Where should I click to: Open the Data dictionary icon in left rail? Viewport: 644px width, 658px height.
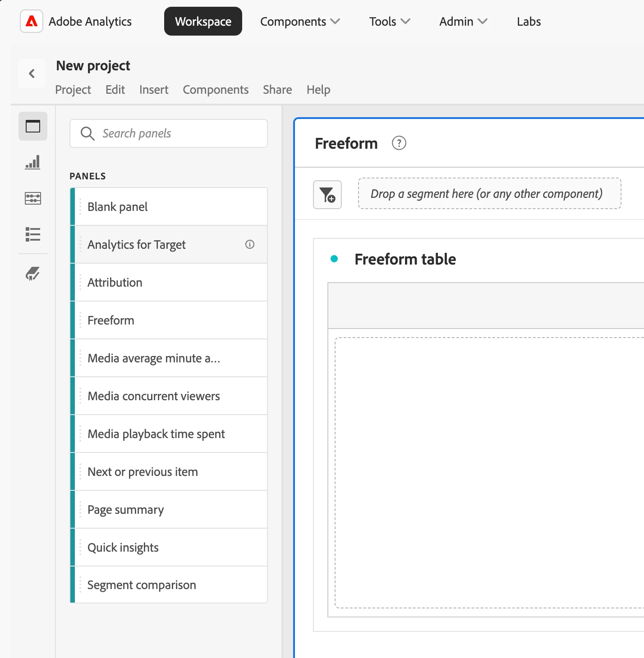[x=33, y=273]
